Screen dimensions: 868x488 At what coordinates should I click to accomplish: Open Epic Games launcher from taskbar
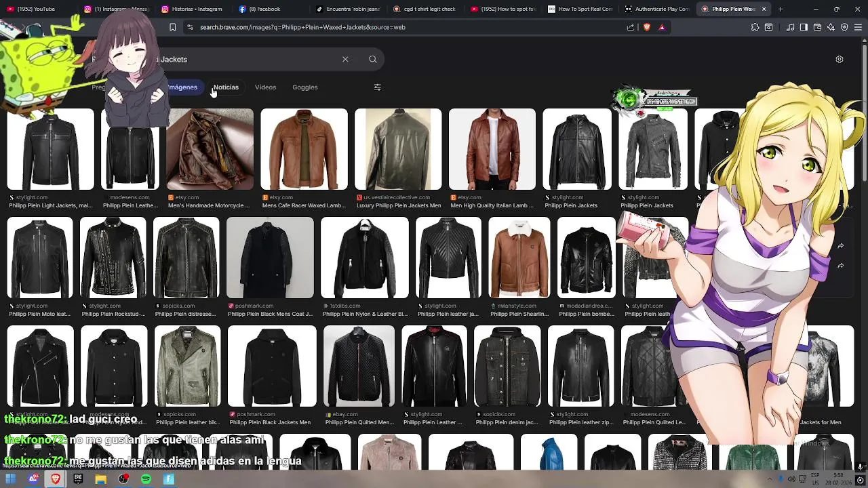(x=78, y=479)
